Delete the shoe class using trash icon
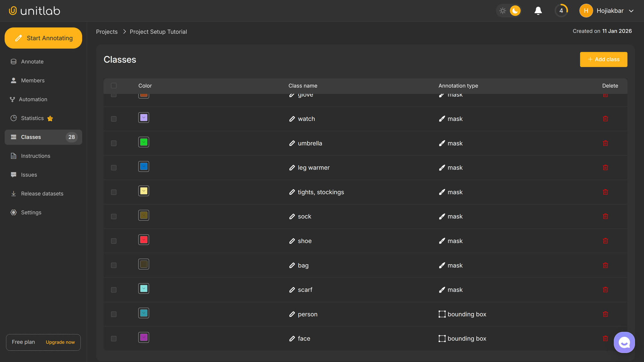The width and height of the screenshot is (644, 362). point(605,241)
